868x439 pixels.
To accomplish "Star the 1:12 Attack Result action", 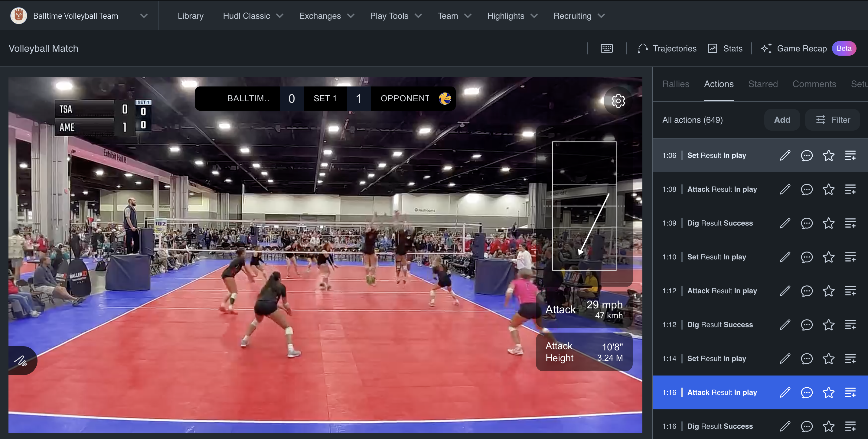I will point(828,291).
